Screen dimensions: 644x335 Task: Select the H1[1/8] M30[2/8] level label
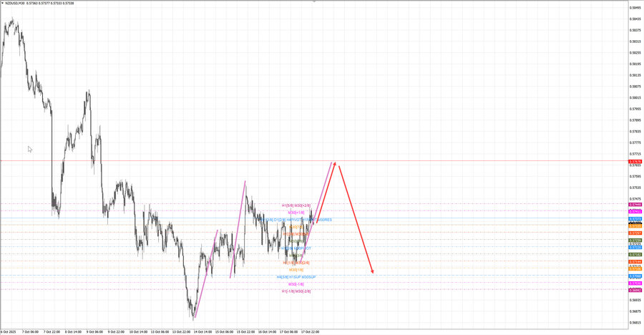(296, 263)
